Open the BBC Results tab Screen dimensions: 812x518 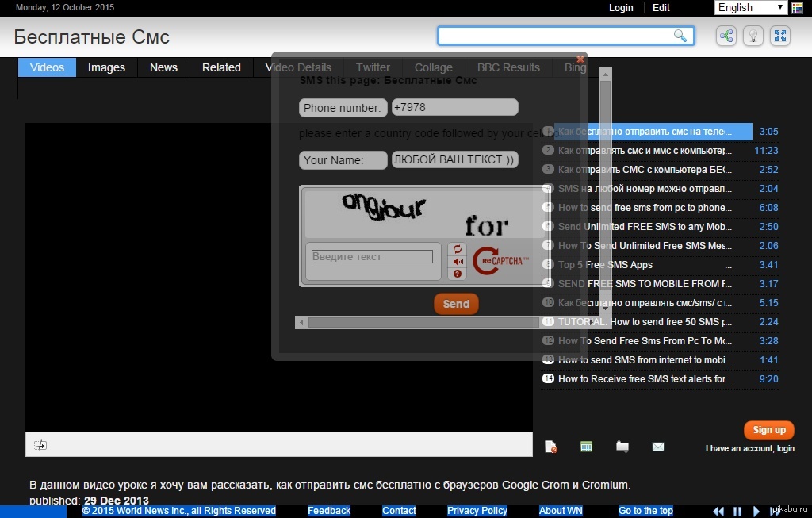(508, 67)
